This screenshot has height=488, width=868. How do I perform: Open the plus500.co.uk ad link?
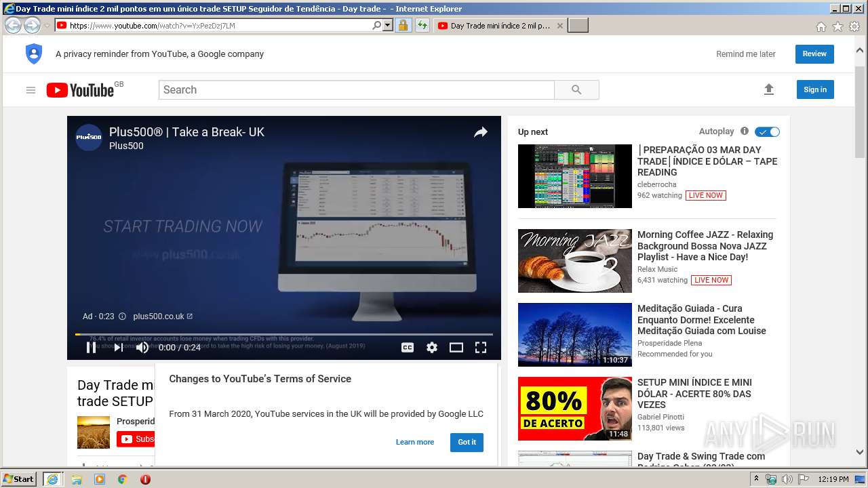(x=163, y=317)
